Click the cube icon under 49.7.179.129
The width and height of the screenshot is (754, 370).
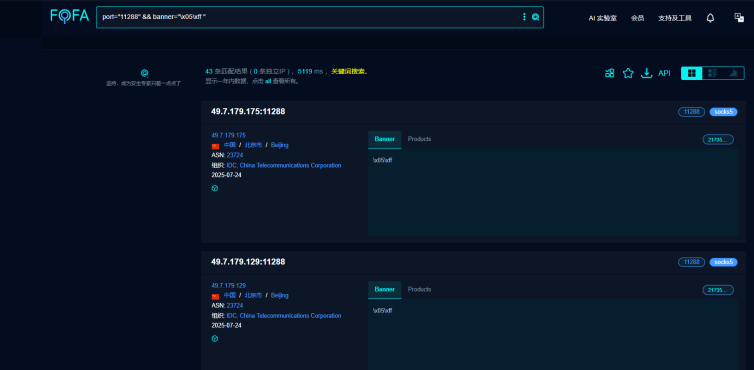tap(214, 339)
